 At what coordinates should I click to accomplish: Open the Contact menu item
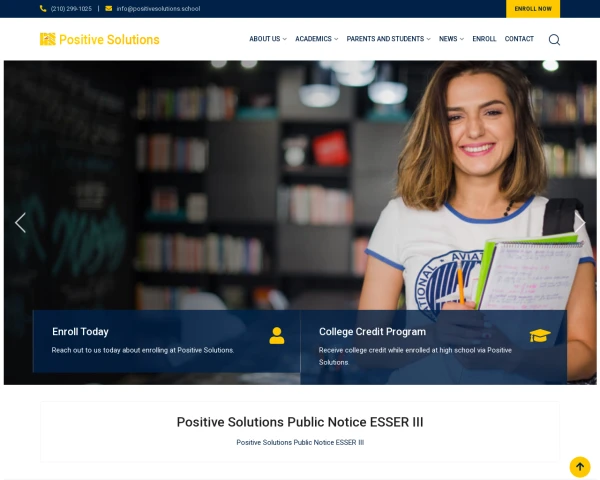pos(519,39)
